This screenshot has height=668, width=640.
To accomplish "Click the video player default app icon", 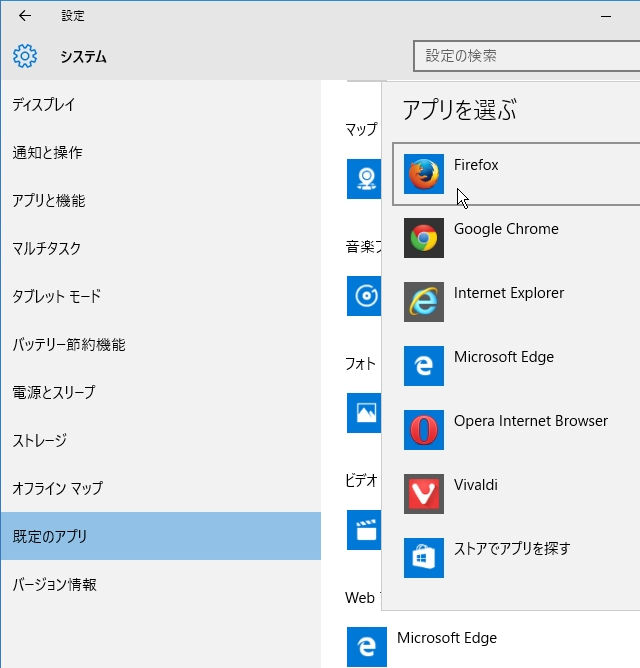I will point(364,530).
